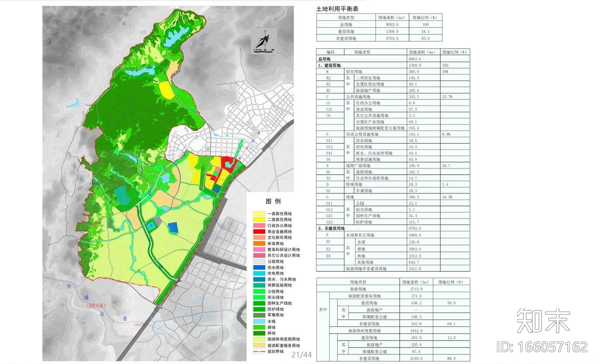Click the 公园用地 green legend swatch
This screenshot has width=601, height=364.
(x=259, y=291)
